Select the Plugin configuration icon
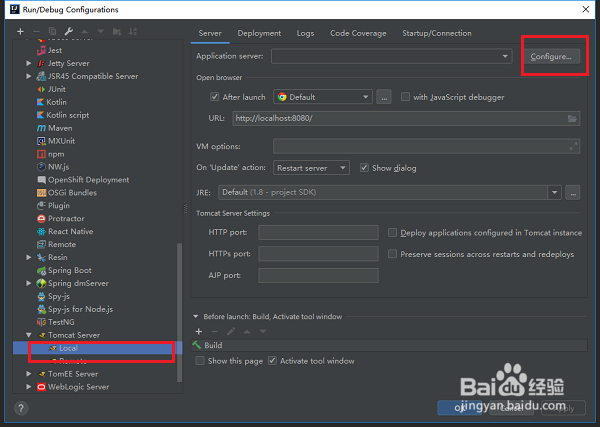Screen dimensions: 600x427 click(x=41, y=206)
